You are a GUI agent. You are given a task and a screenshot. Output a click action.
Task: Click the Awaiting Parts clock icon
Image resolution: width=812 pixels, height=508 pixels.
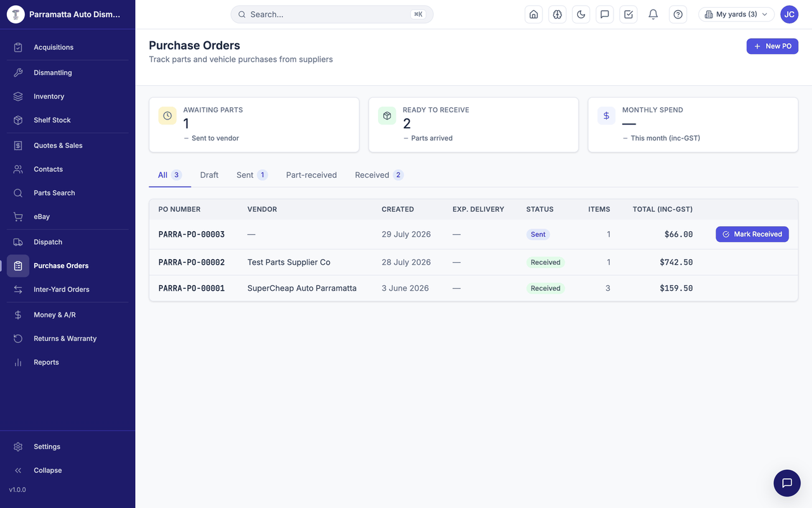click(167, 116)
